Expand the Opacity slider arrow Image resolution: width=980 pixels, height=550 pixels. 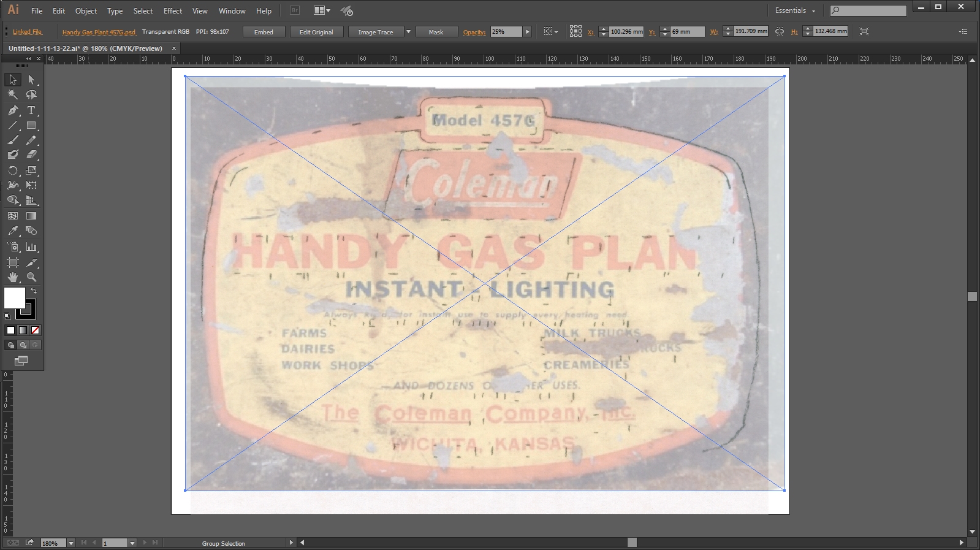[x=527, y=32]
